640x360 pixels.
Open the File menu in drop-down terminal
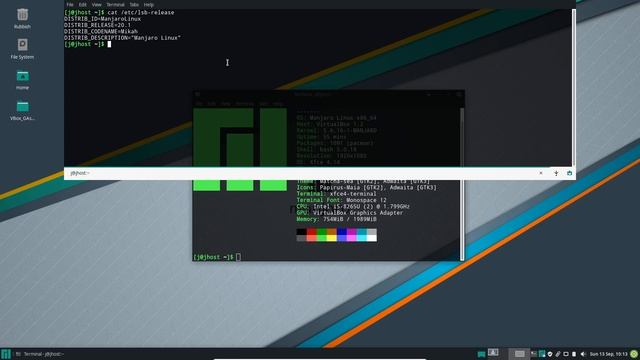click(x=70, y=4)
